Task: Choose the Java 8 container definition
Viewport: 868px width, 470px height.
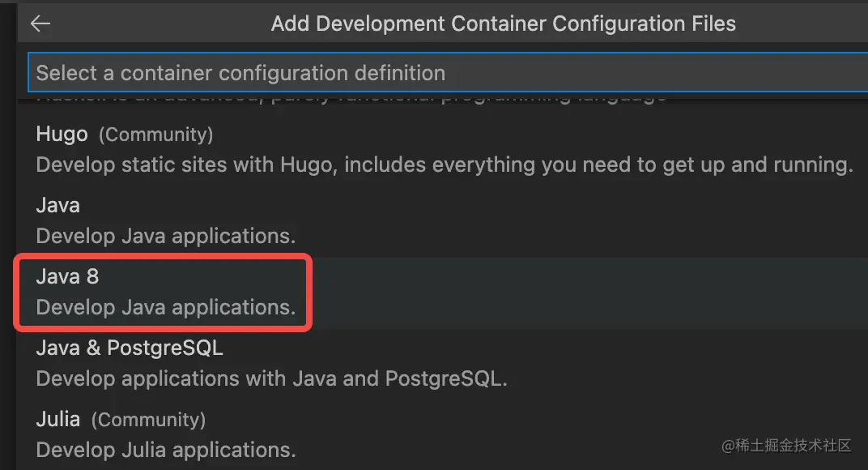Action: point(67,277)
